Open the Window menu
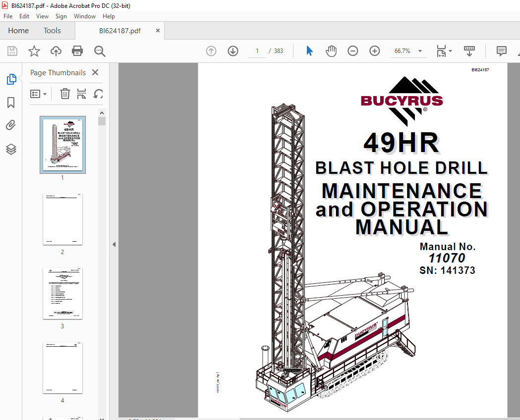The width and height of the screenshot is (520, 420). (x=85, y=16)
